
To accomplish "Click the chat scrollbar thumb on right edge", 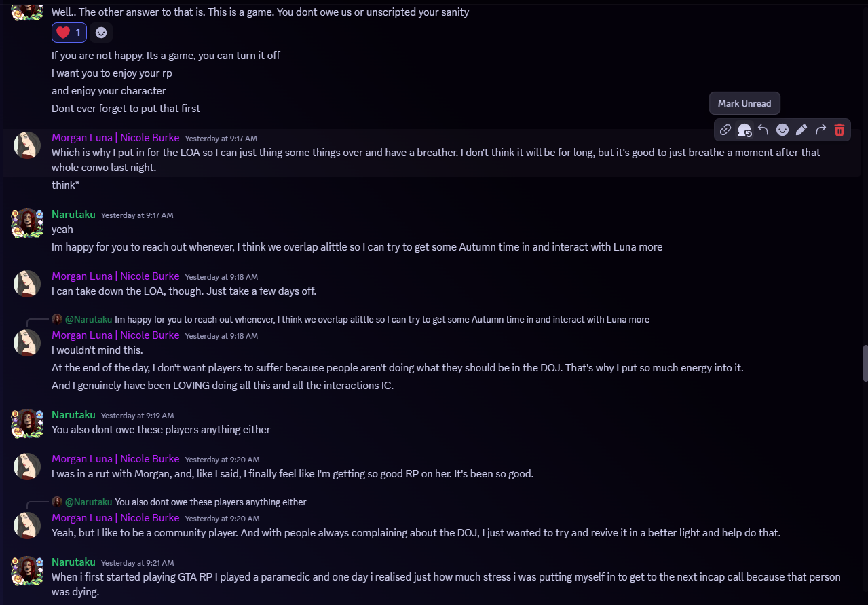I will 865,363.
